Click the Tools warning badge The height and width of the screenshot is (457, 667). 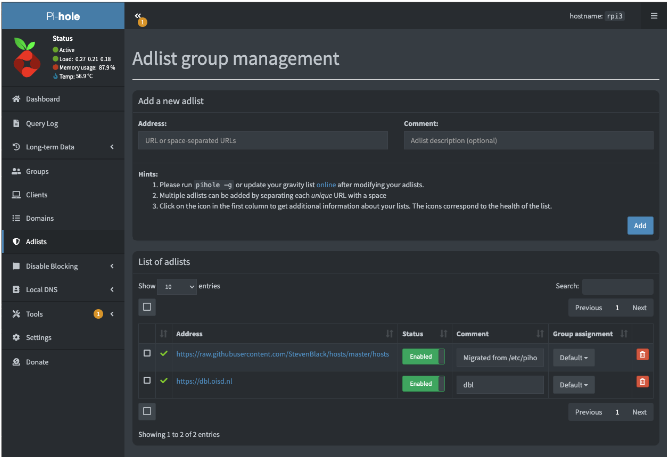(98, 314)
